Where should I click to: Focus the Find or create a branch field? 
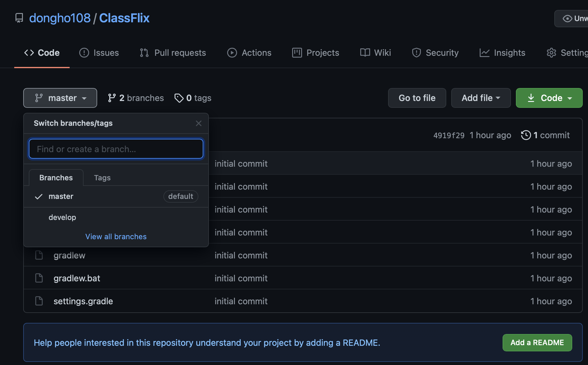(116, 149)
